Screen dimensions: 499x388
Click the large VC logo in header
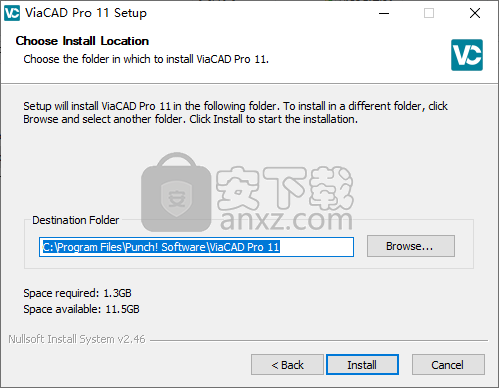[x=467, y=55]
